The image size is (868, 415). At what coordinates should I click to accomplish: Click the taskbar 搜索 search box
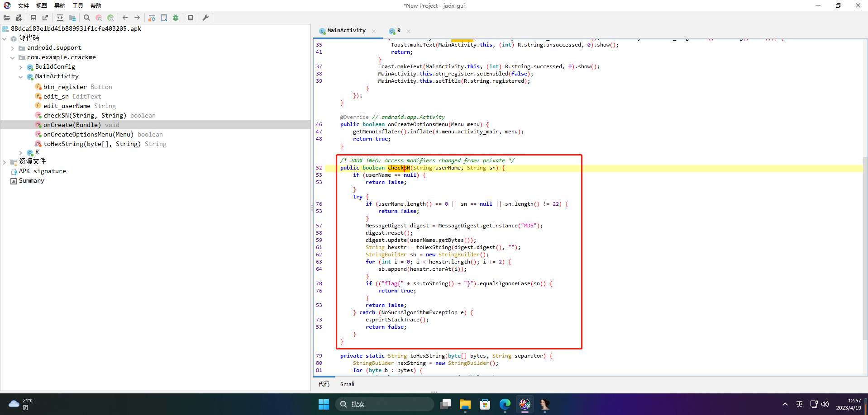(384, 404)
